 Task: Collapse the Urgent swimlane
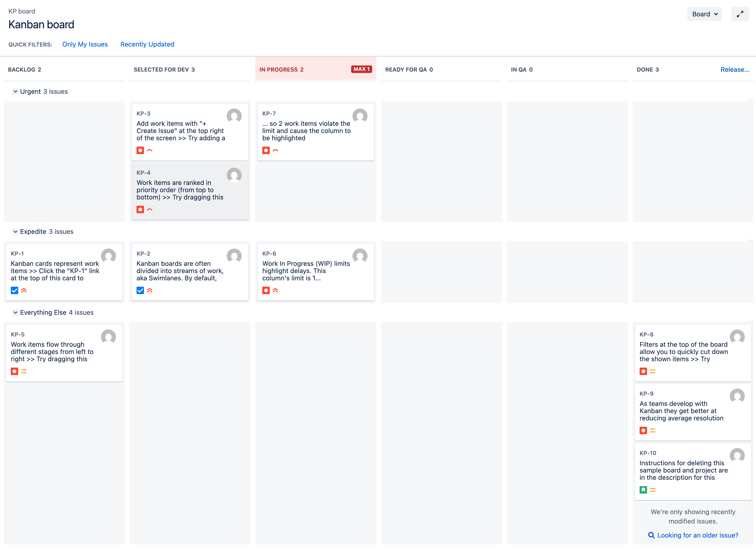(15, 91)
